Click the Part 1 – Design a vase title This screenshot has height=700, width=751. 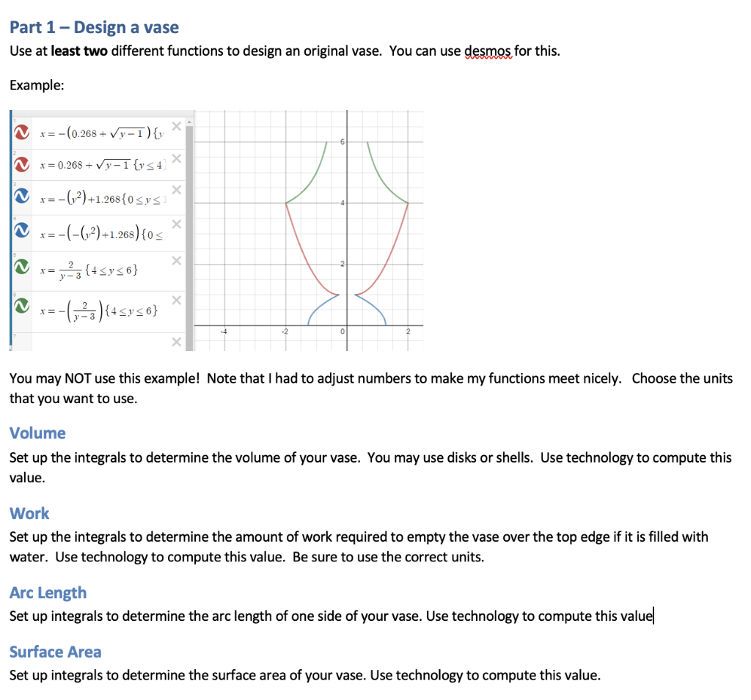(x=94, y=27)
